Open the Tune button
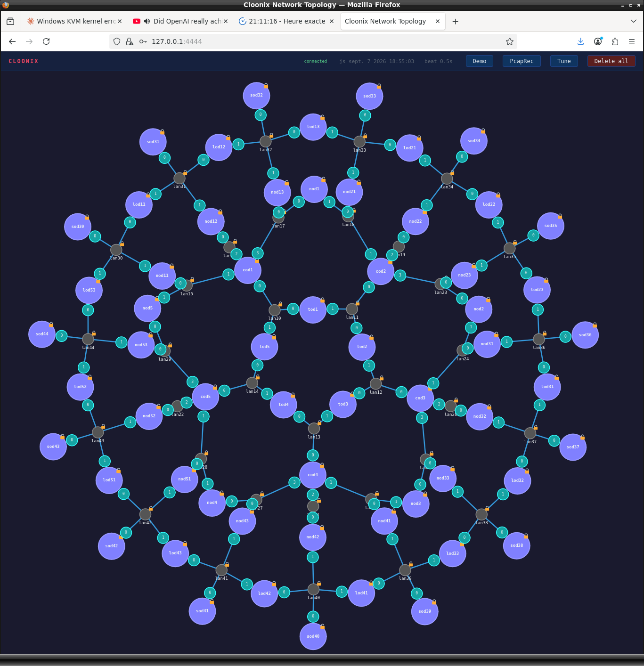644x666 pixels. (564, 61)
